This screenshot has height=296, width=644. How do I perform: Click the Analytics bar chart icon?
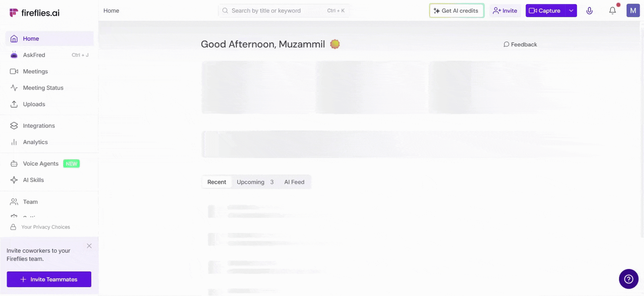(x=14, y=142)
